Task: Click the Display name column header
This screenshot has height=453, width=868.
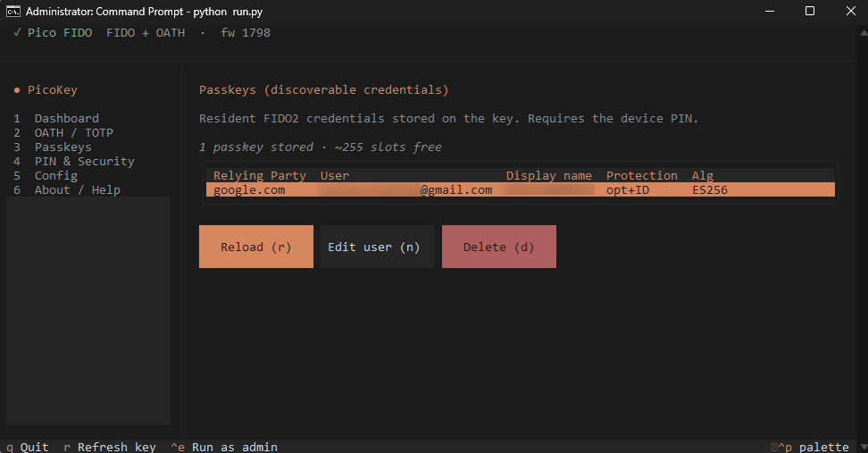Action: click(x=548, y=175)
